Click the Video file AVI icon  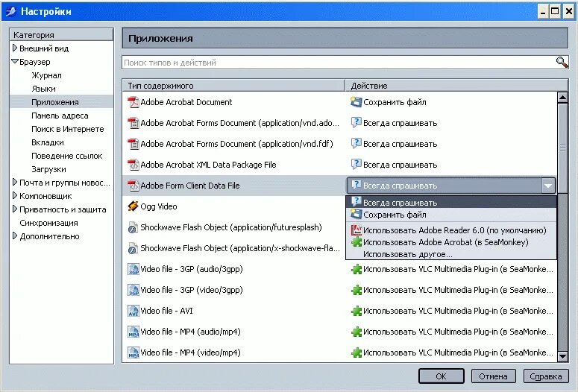point(133,311)
